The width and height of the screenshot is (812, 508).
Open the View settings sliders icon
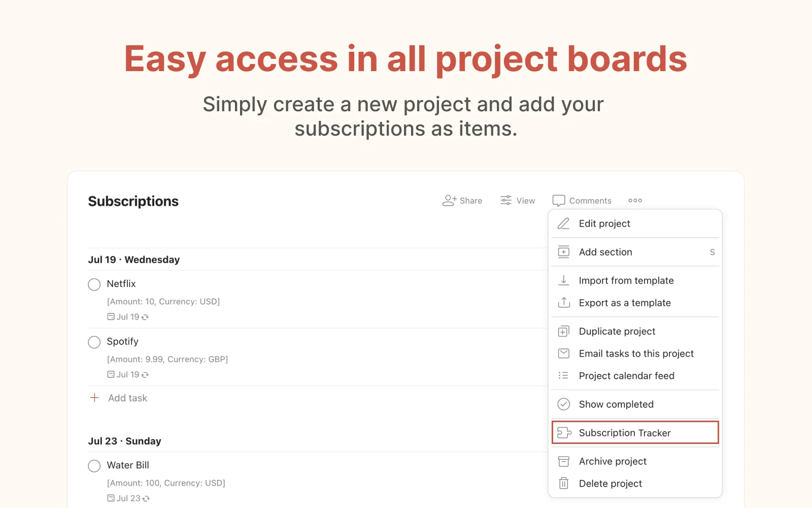point(506,201)
